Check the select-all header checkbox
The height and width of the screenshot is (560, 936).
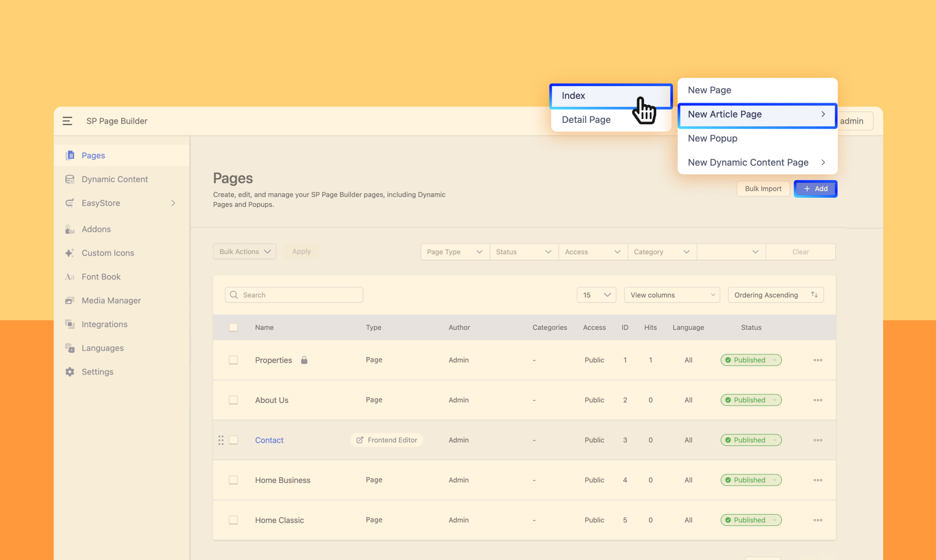pos(233,327)
